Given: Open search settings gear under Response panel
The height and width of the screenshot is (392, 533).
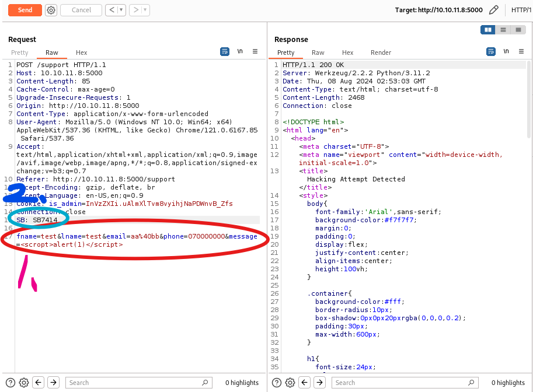Looking at the screenshot, I should 290,383.
